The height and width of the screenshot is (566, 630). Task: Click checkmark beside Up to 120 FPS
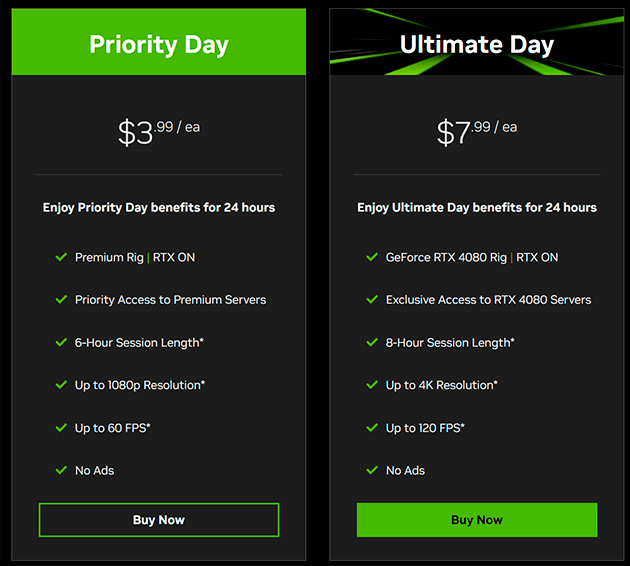tap(372, 427)
